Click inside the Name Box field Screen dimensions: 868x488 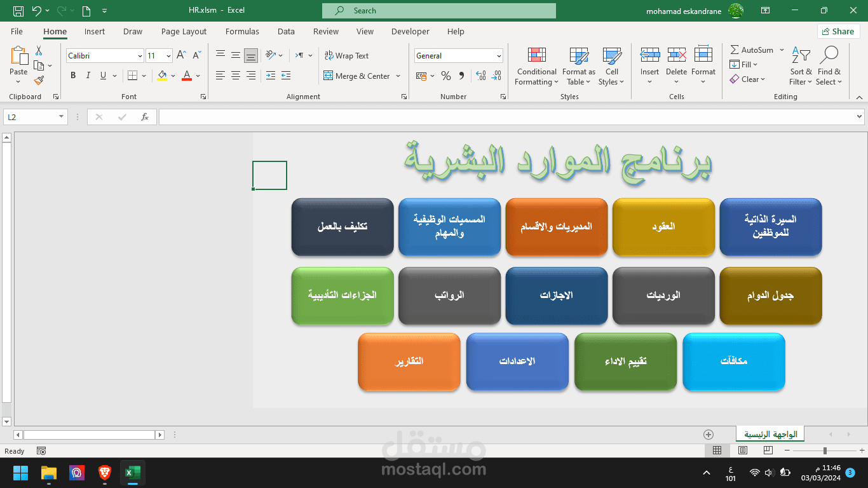30,116
